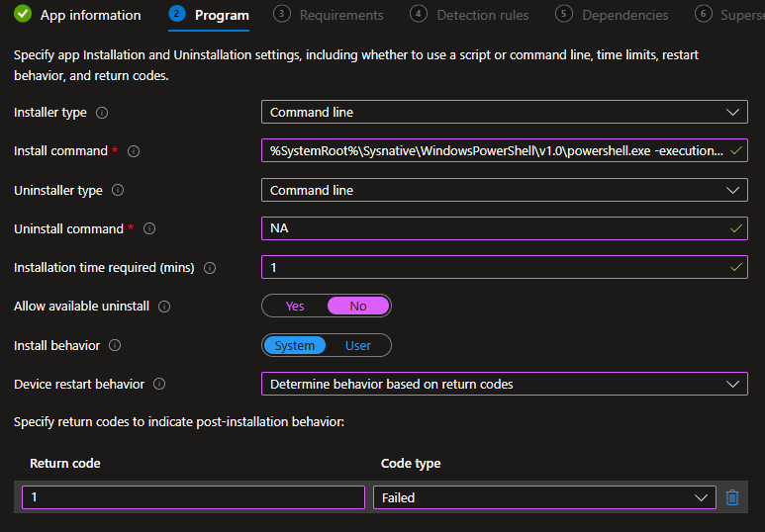Set Allow available uninstall to No
Image resolution: width=765 pixels, height=532 pixels.
click(x=358, y=307)
